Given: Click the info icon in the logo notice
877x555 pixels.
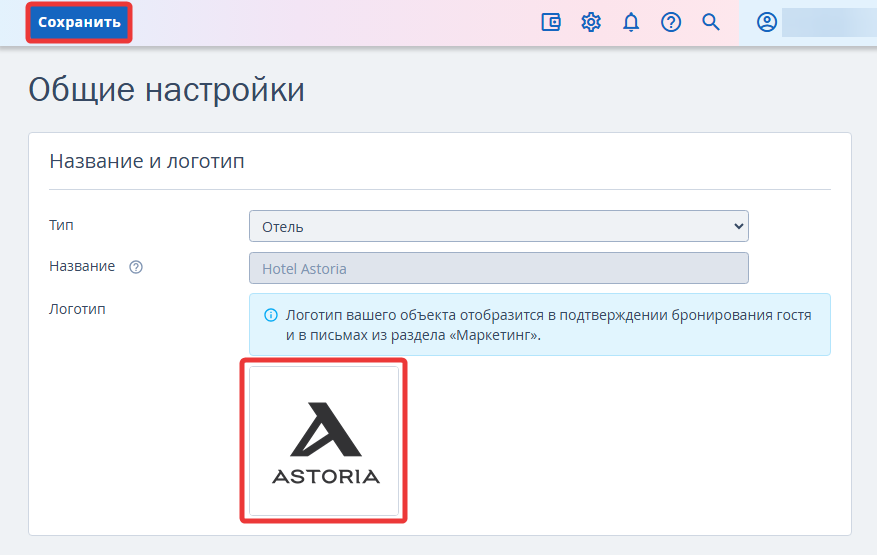Looking at the screenshot, I should tap(271, 315).
